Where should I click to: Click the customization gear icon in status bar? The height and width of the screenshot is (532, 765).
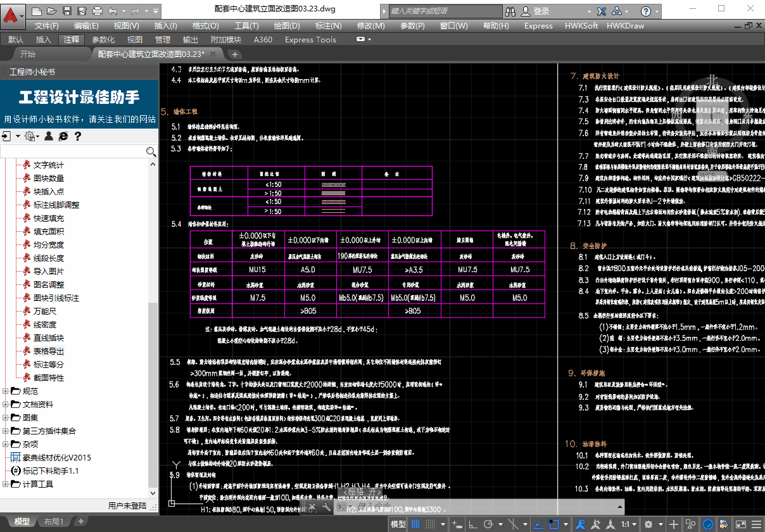pos(648,524)
